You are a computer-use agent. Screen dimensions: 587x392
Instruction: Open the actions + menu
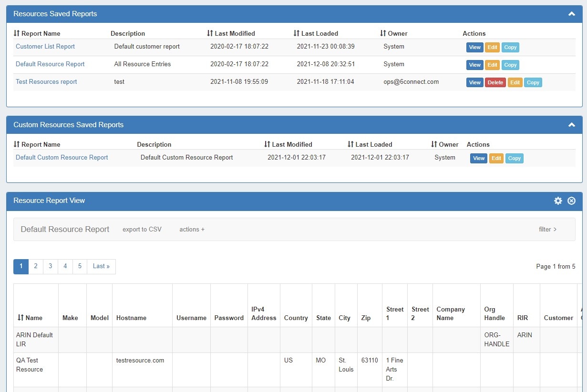click(192, 230)
